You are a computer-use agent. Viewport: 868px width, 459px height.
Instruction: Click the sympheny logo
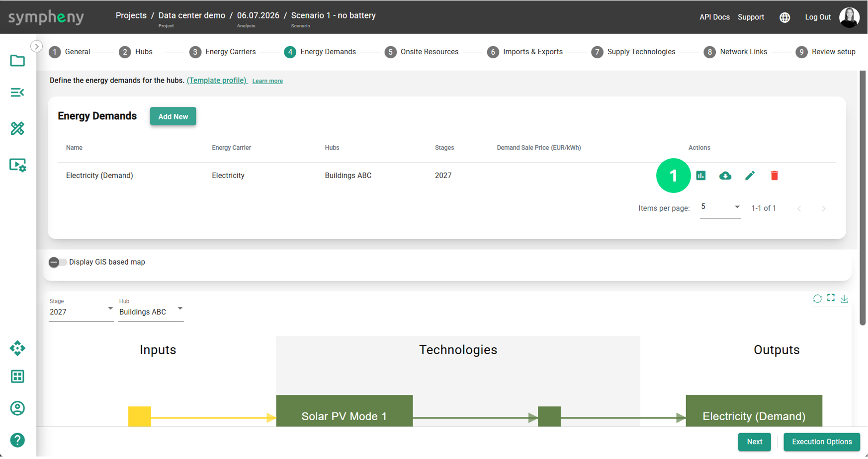click(x=46, y=17)
